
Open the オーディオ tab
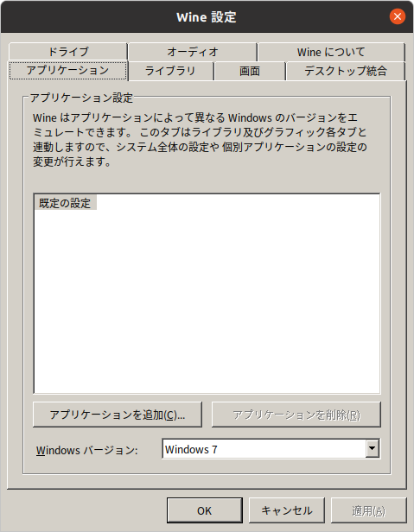(192, 52)
